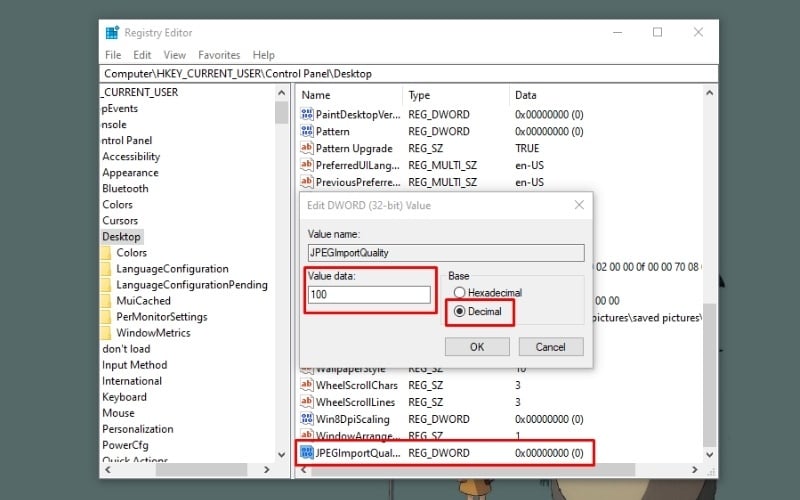Image resolution: width=800 pixels, height=500 pixels.
Task: Select the PreferredUILang value name
Action: [358, 165]
